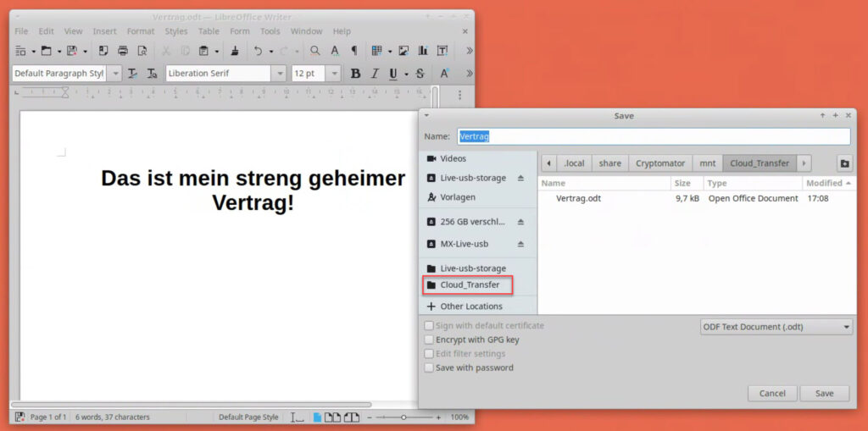Open Find and Replace magnifier icon
This screenshot has width=868, height=431.
click(314, 51)
